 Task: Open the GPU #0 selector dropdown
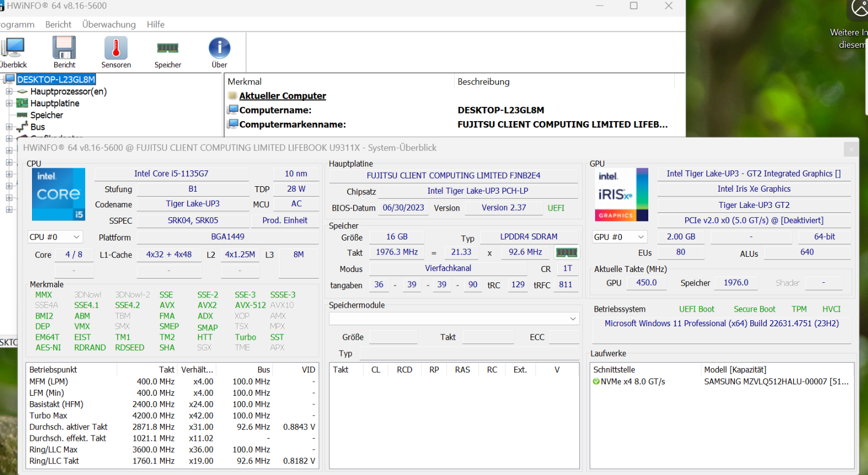click(619, 237)
